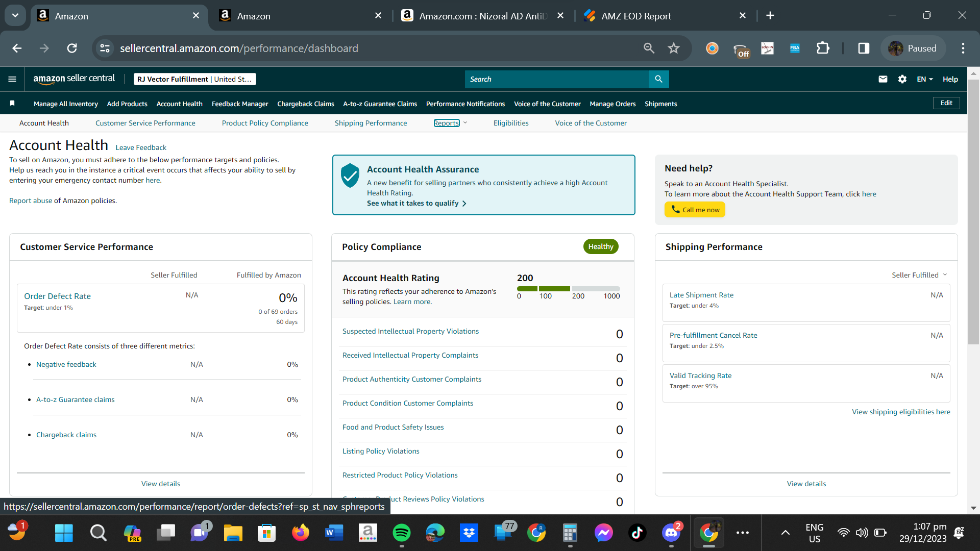Image resolution: width=980 pixels, height=551 pixels.
Task: Open Suspected Intellectual Property Violations
Action: (410, 331)
